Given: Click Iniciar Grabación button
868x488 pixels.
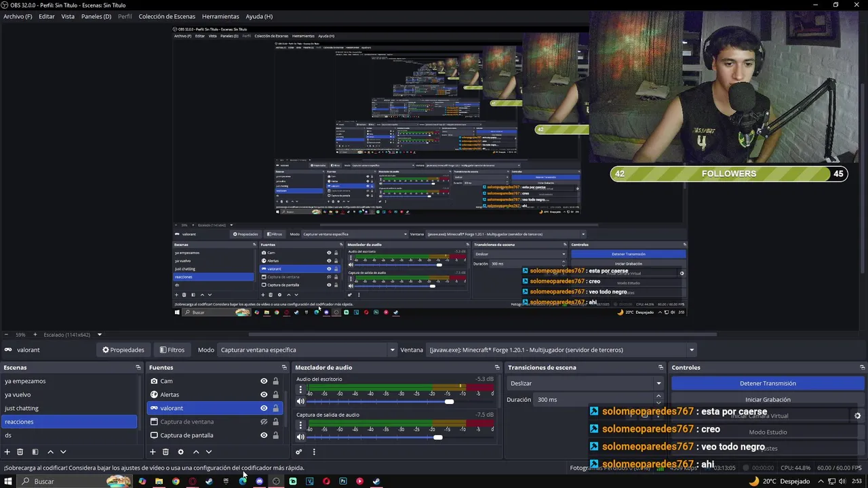Looking at the screenshot, I should (768, 399).
